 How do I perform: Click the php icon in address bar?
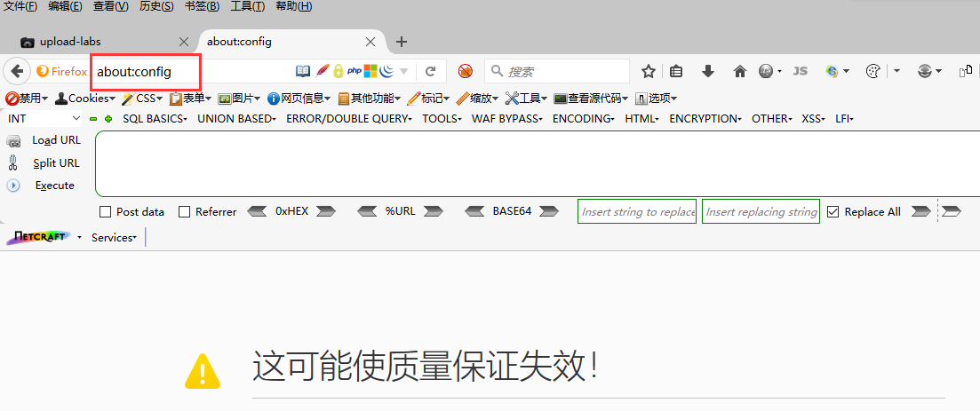[x=355, y=71]
